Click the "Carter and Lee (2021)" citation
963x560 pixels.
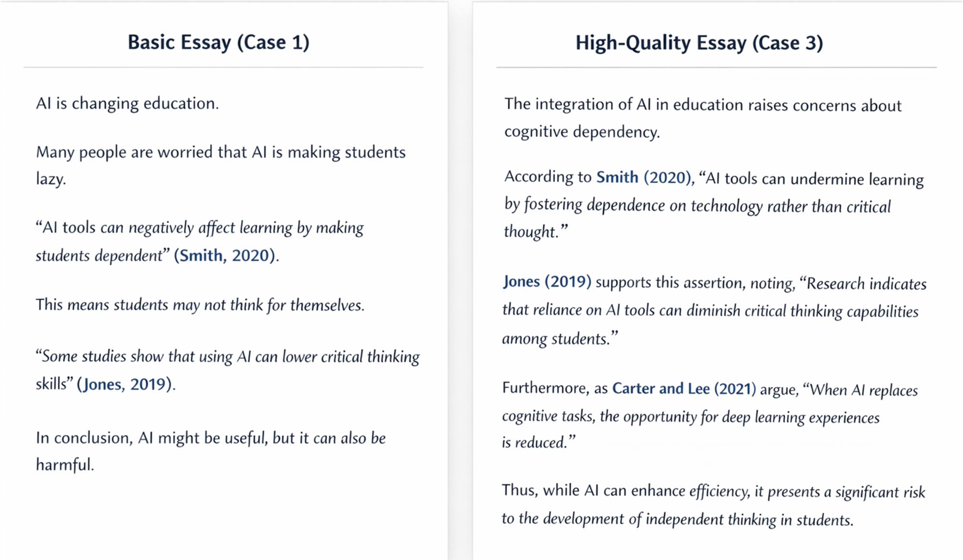pos(684,388)
